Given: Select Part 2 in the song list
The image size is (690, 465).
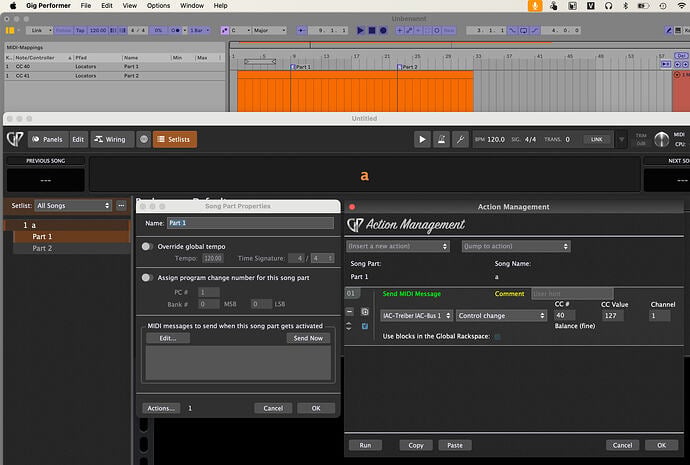Looking at the screenshot, I should [72, 248].
